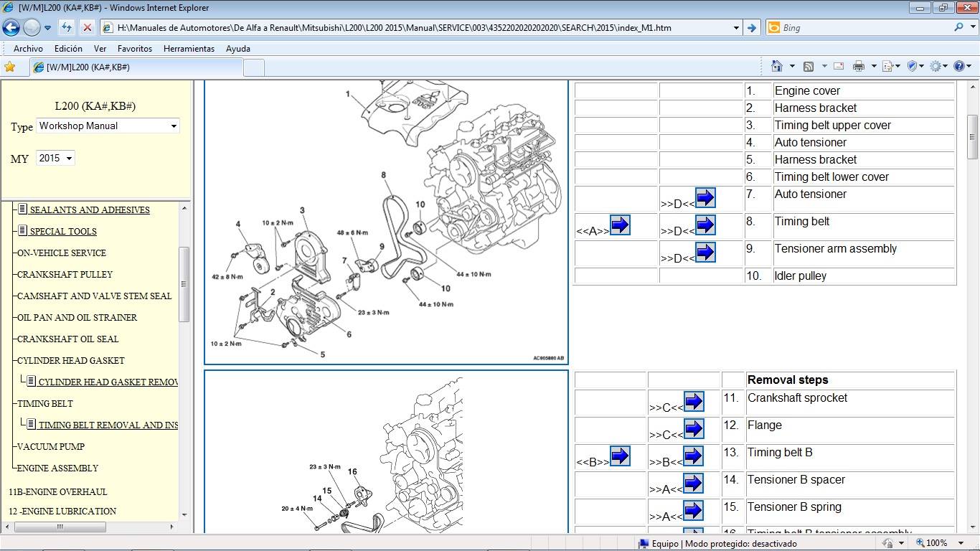Open CYLINDER HEAD GASKET REMOVAL document link
The image size is (980, 551).
click(x=108, y=382)
